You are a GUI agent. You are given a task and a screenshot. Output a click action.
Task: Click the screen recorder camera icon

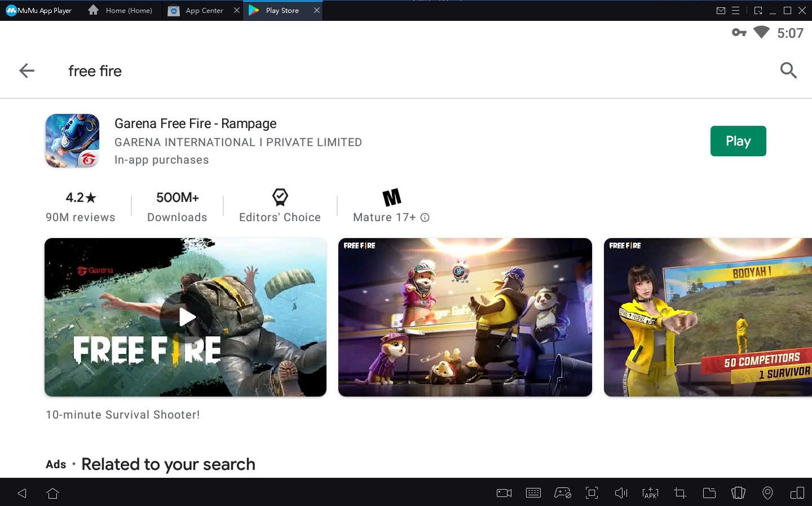(504, 493)
